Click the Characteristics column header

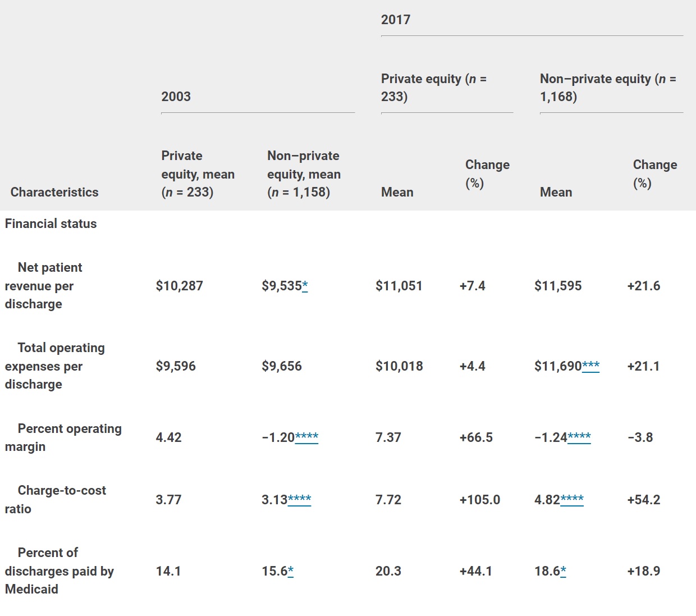click(54, 192)
